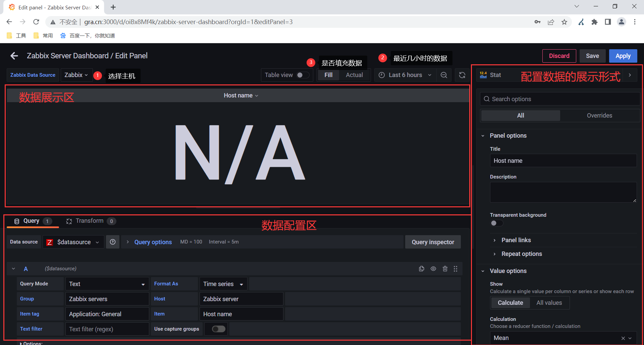Open the browser extensions puzzle icon
The height and width of the screenshot is (345, 644).
594,22
